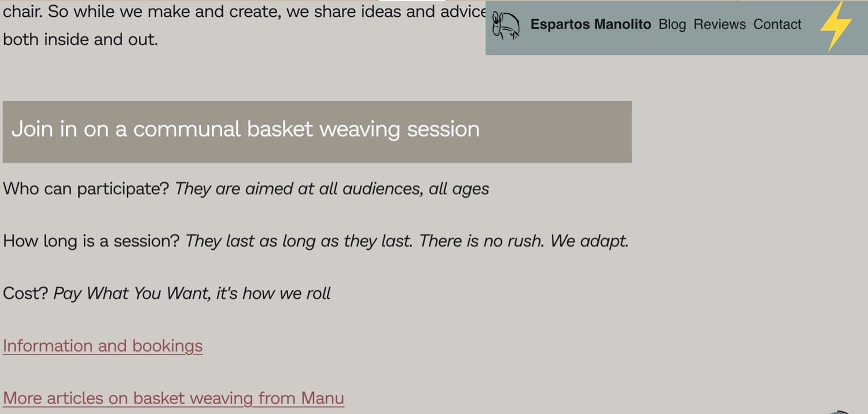Click the "How long is a session?" question
This screenshot has width=868, height=414.
tap(91, 241)
